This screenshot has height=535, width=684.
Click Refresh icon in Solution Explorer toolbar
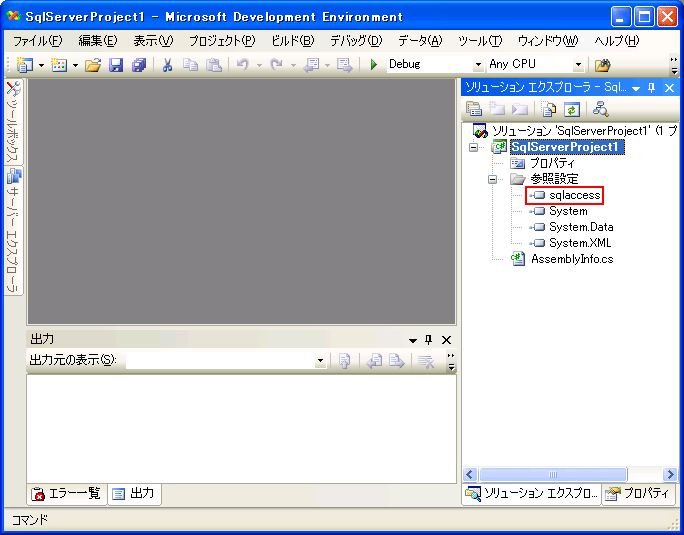click(571, 109)
